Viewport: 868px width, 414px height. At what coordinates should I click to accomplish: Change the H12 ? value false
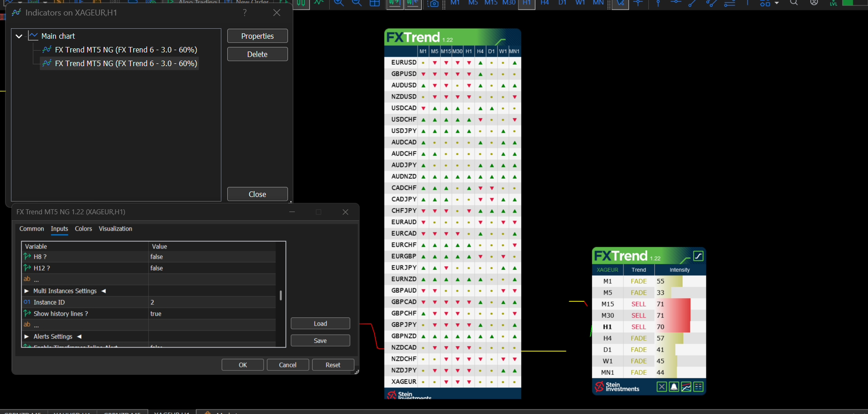click(x=212, y=268)
